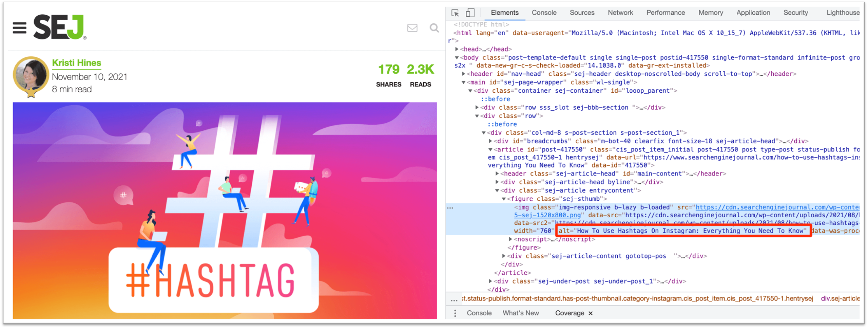868x328 pixels.
Task: Open the img src cdn.searchenginejournal.com link
Action: pos(777,207)
